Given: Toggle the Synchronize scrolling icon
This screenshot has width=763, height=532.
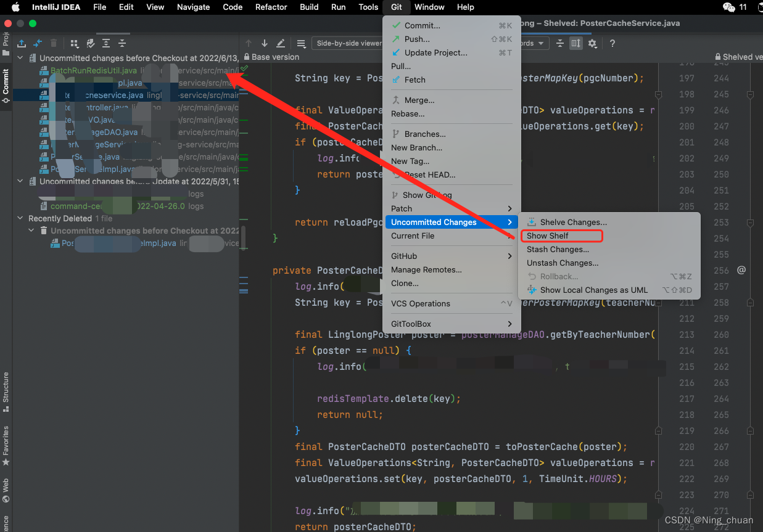Looking at the screenshot, I should pyautogui.click(x=576, y=43).
